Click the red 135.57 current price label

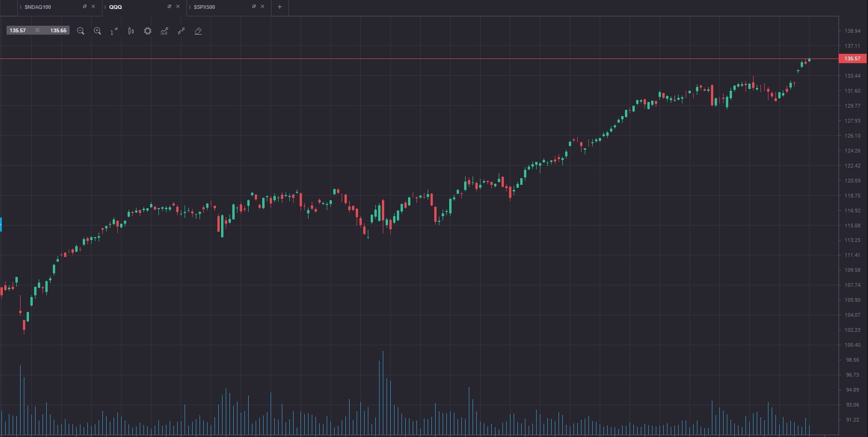coord(853,58)
